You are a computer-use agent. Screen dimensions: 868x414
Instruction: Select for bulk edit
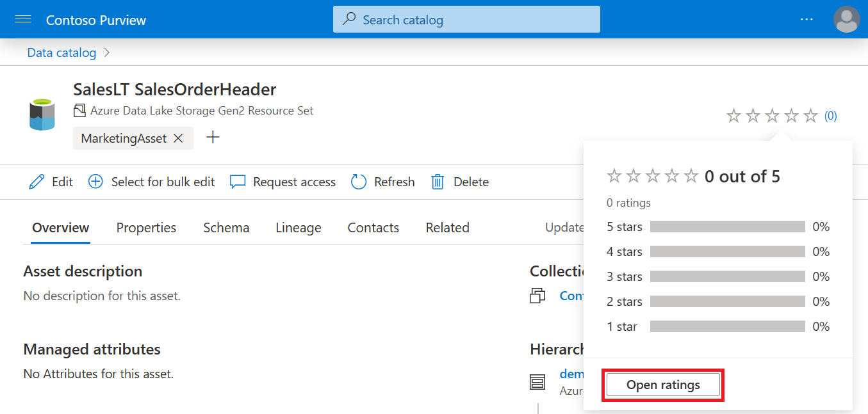tap(151, 182)
